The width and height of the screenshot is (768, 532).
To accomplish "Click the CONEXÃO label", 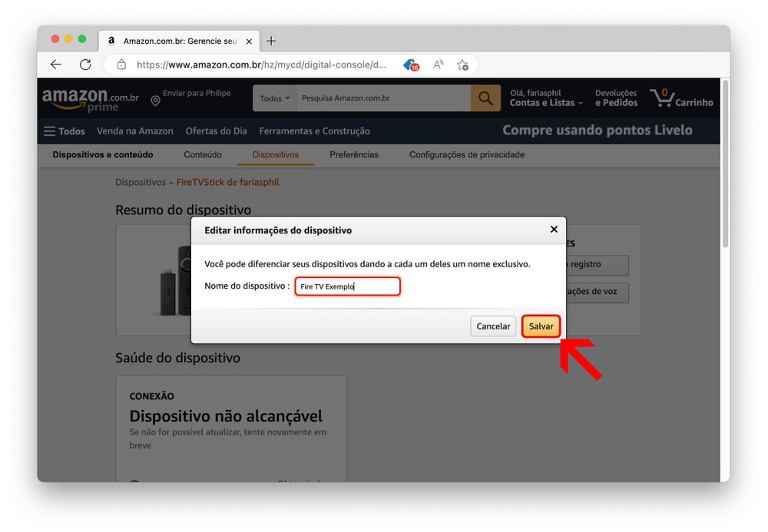I will click(x=152, y=396).
